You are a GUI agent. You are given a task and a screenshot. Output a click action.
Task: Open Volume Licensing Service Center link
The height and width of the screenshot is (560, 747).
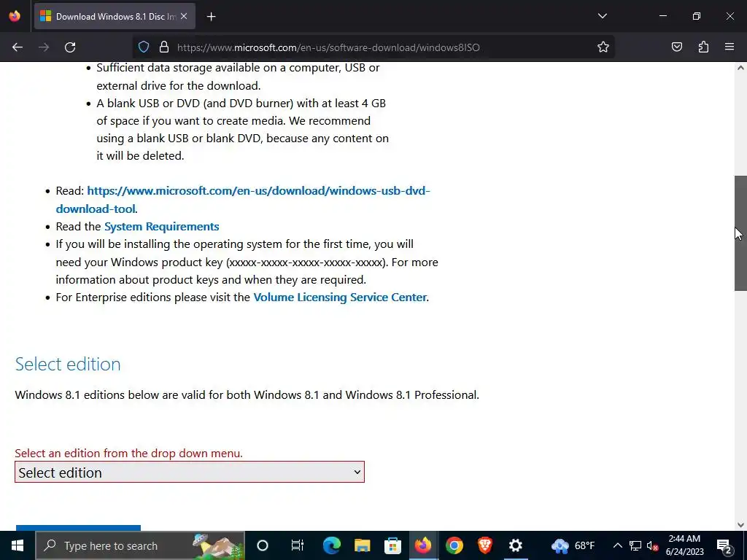(x=340, y=297)
